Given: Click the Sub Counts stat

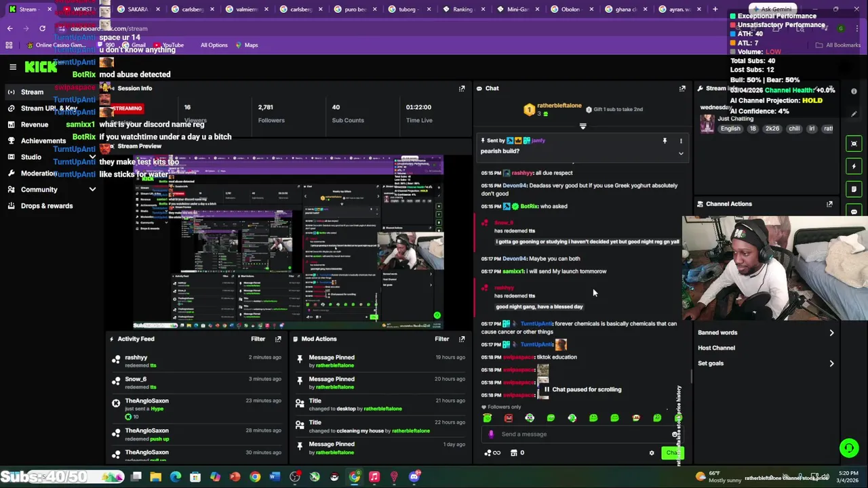Looking at the screenshot, I should (x=348, y=114).
